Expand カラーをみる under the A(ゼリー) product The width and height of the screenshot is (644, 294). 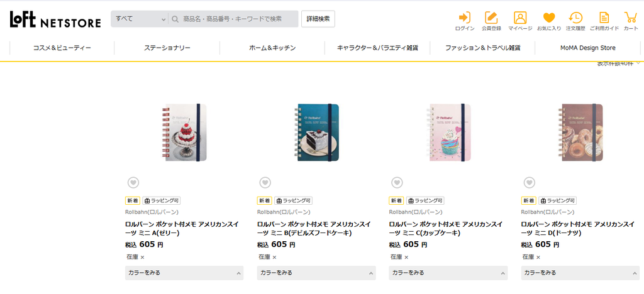point(184,273)
